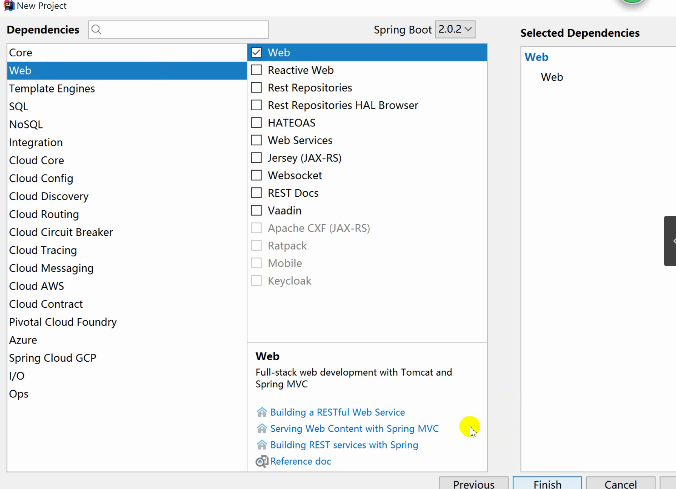This screenshot has height=489, width=676.
Task: Open the NoSQL category
Action: tap(127, 124)
